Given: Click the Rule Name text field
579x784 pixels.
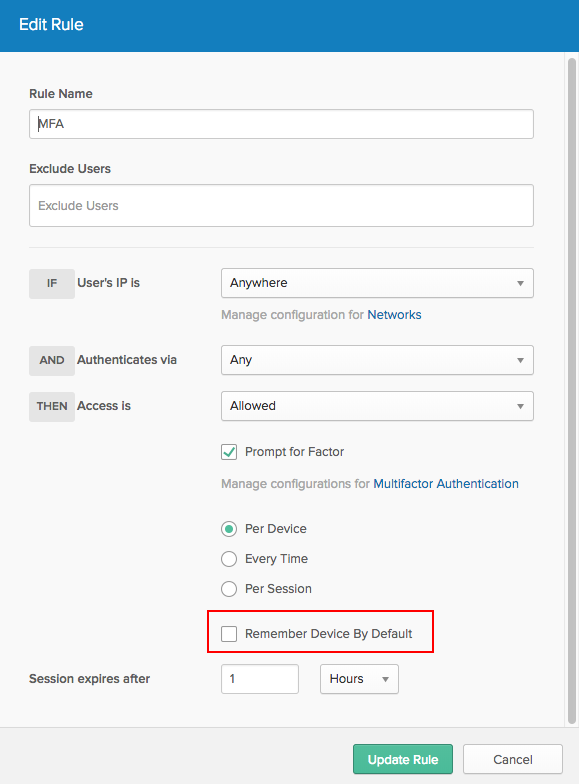Looking at the screenshot, I should 281,124.
